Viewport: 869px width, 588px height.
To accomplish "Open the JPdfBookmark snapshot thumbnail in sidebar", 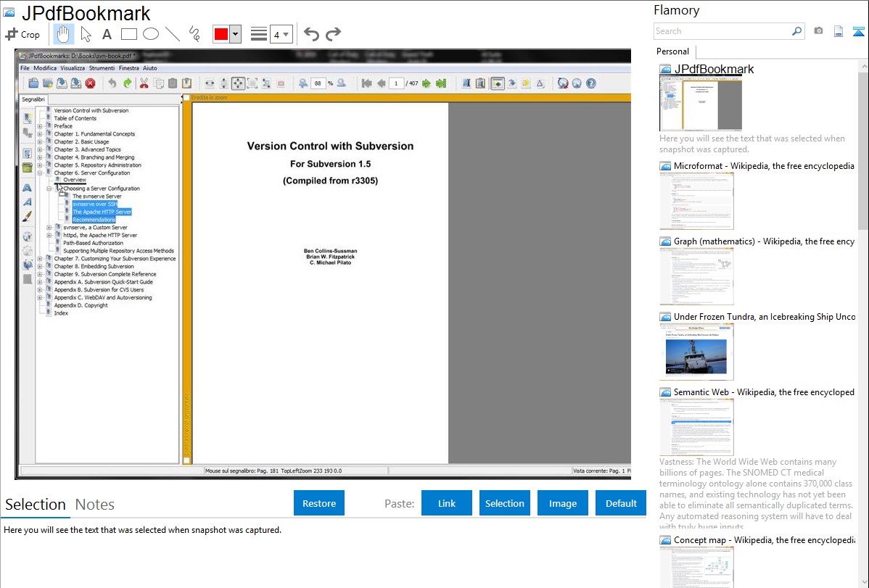I will pyautogui.click(x=701, y=104).
